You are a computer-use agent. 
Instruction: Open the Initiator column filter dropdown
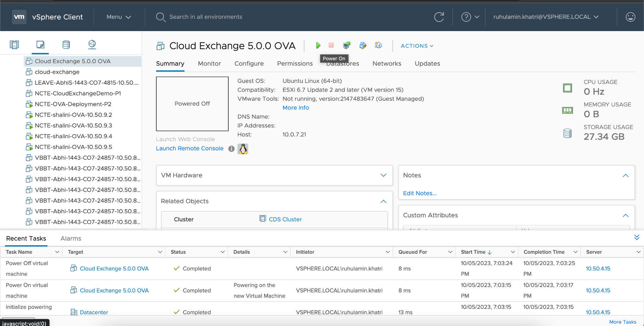[388, 252]
